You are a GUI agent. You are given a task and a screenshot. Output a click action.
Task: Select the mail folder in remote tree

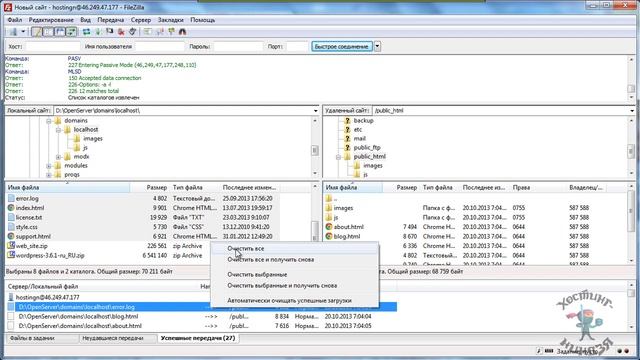click(360, 139)
